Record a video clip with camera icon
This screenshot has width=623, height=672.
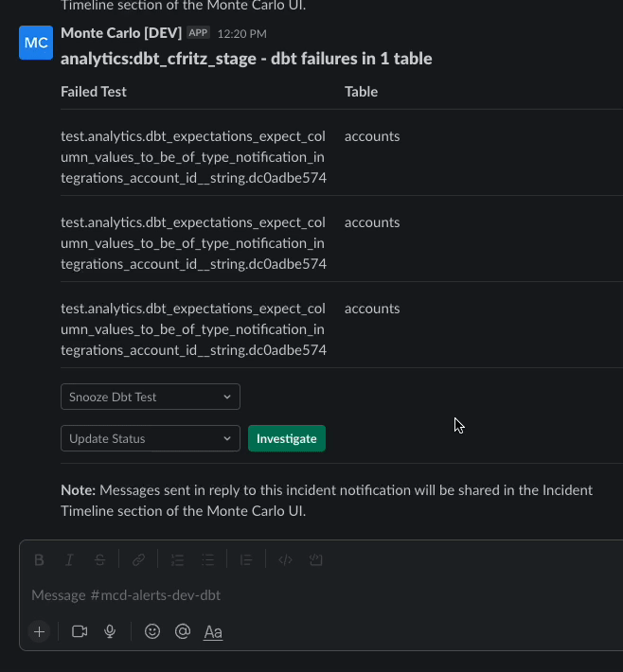tap(80, 631)
